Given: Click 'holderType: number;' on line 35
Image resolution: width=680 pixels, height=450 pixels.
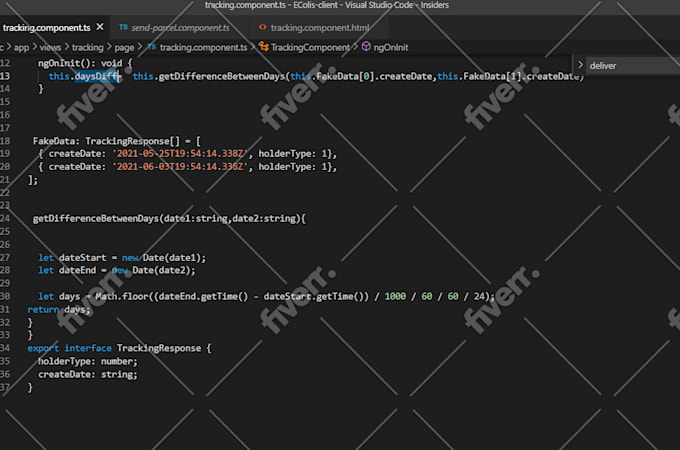Looking at the screenshot, I should pyautogui.click(x=88, y=361).
